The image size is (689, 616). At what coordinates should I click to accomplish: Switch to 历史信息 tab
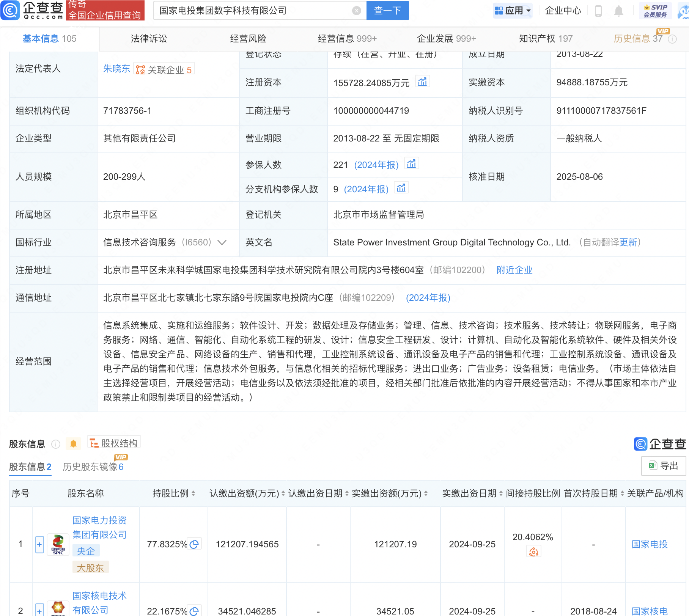(638, 39)
